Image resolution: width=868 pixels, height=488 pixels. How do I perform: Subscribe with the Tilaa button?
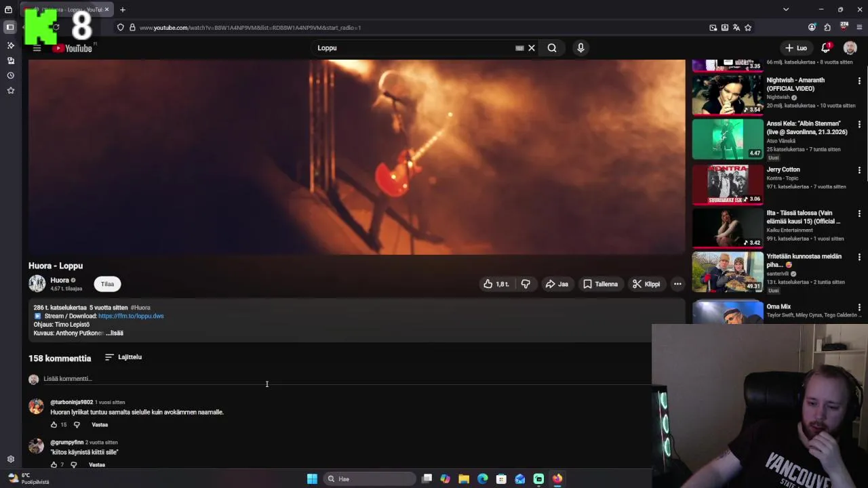[107, 284]
